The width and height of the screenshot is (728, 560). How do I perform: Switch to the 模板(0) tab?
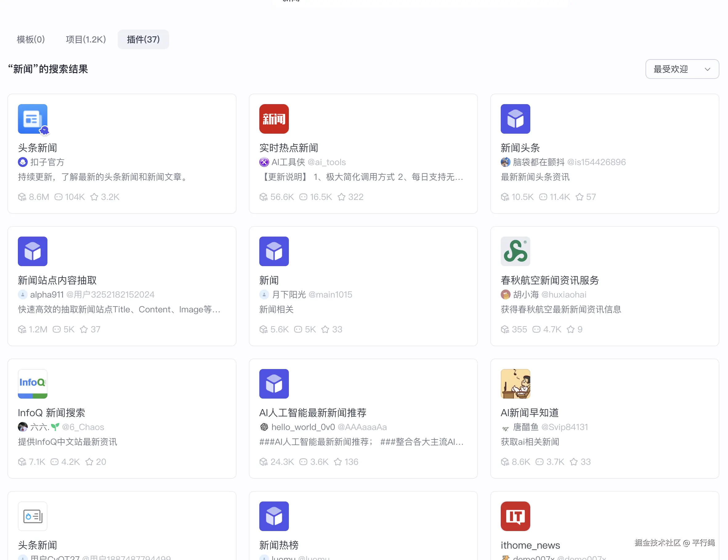click(31, 39)
